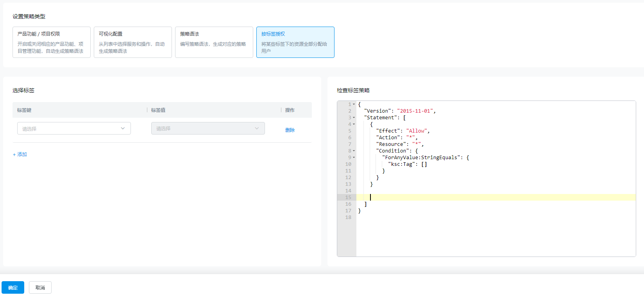Switch to the 策略语法 policy type card
Viewport: 644px width, 298px height.
(x=214, y=42)
